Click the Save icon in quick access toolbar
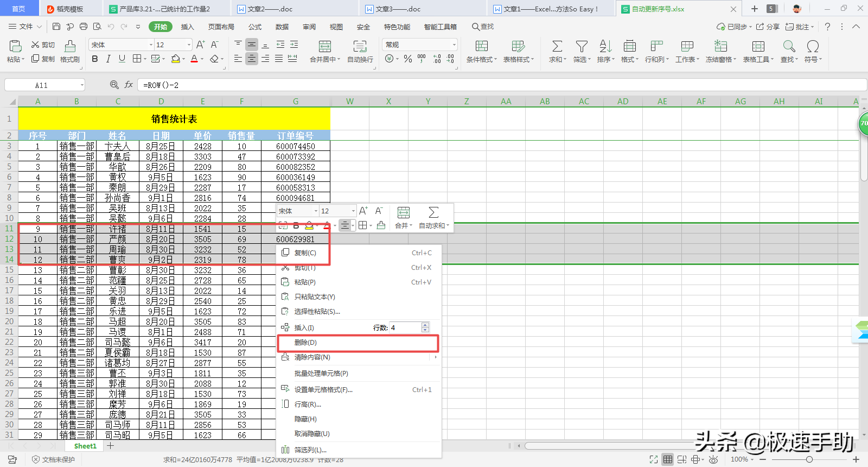This screenshot has height=467, width=868. click(56, 27)
